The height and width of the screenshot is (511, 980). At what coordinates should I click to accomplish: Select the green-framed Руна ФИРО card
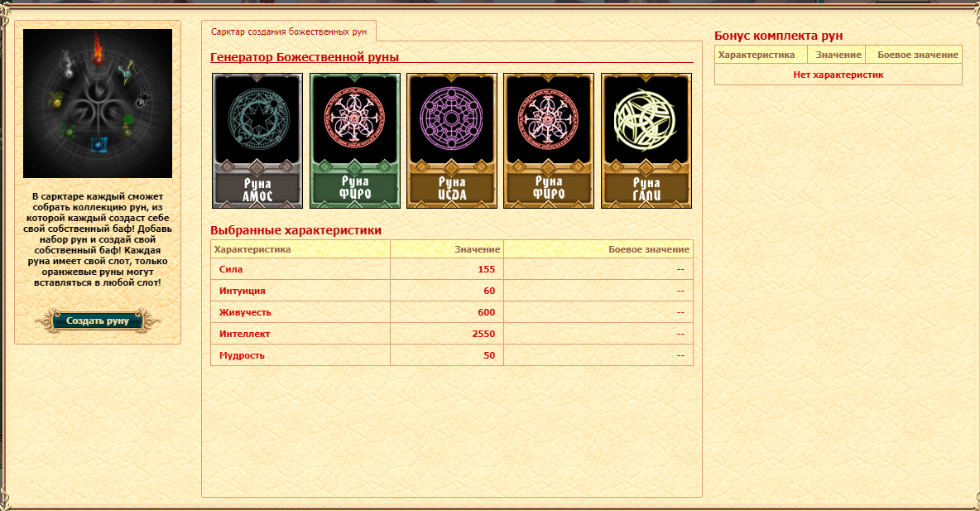[354, 140]
